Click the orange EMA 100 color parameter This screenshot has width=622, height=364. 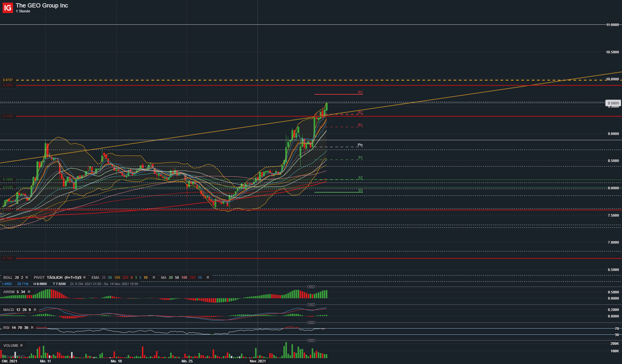117,277
